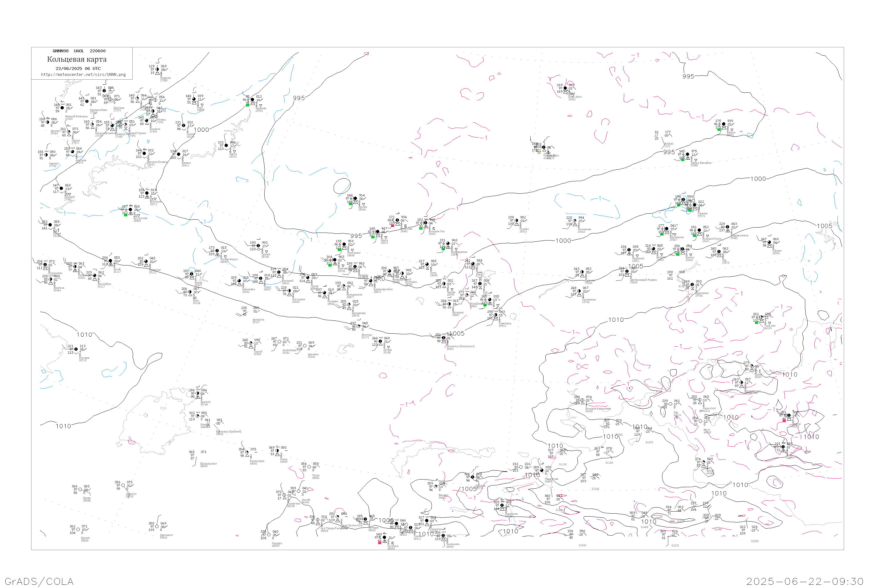882x588 pixels.
Task: Click the green square at Ярково station
Action: (x=351, y=204)
